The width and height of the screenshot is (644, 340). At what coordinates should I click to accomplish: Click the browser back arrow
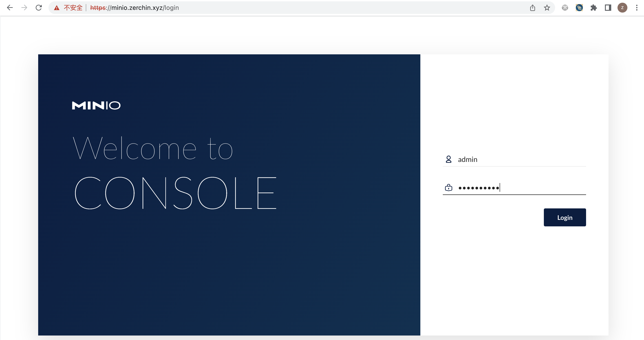pyautogui.click(x=10, y=8)
